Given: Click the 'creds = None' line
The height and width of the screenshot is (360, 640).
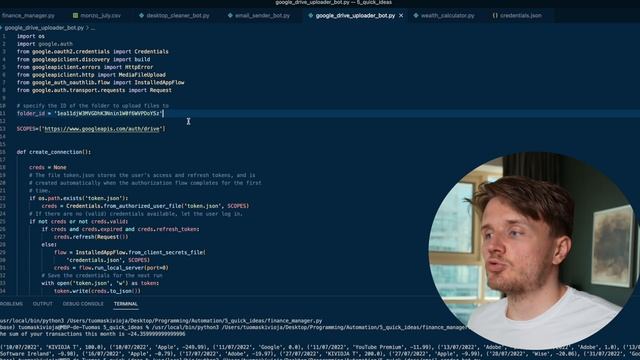Looking at the screenshot, I should coord(47,167).
